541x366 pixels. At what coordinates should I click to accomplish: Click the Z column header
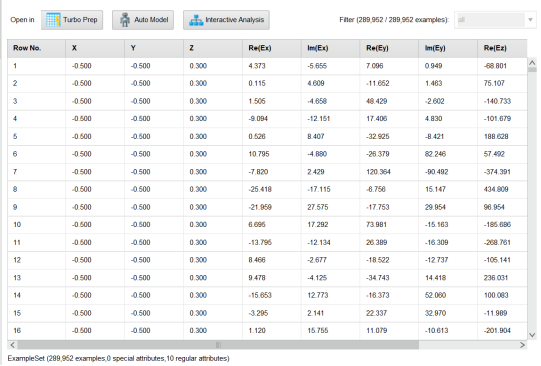213,48
